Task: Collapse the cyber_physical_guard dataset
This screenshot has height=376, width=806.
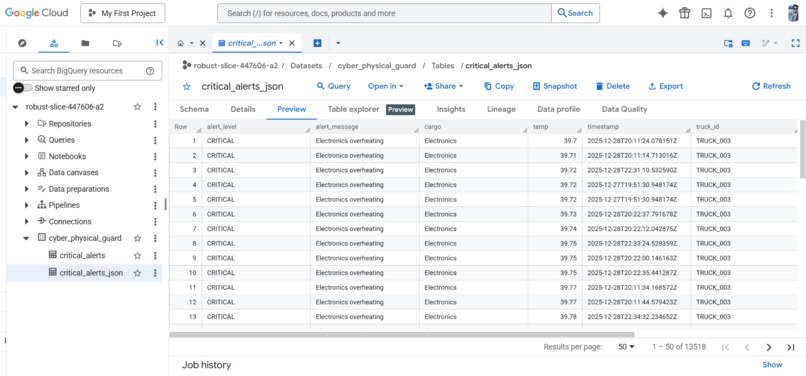Action: [x=27, y=238]
